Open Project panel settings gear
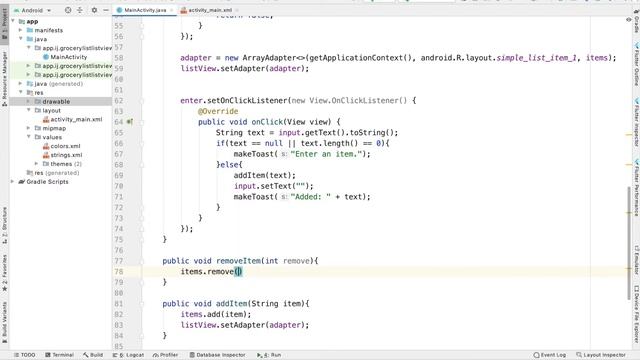Screen dimensions: 640x360 pyautogui.click(x=94, y=10)
